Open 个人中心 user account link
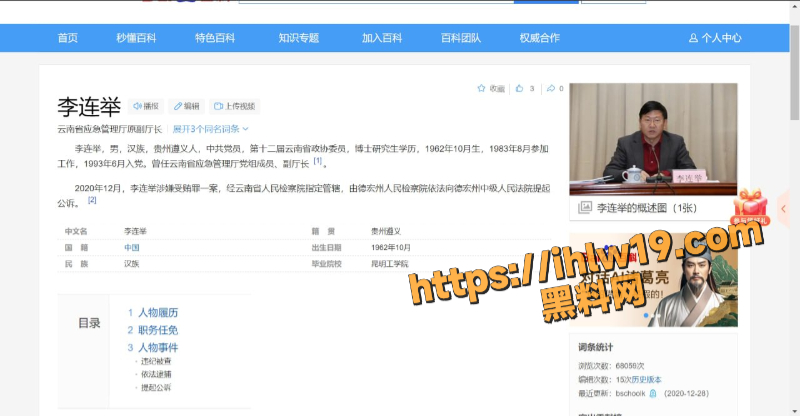Screen dimensions: 800x416 click(x=715, y=38)
